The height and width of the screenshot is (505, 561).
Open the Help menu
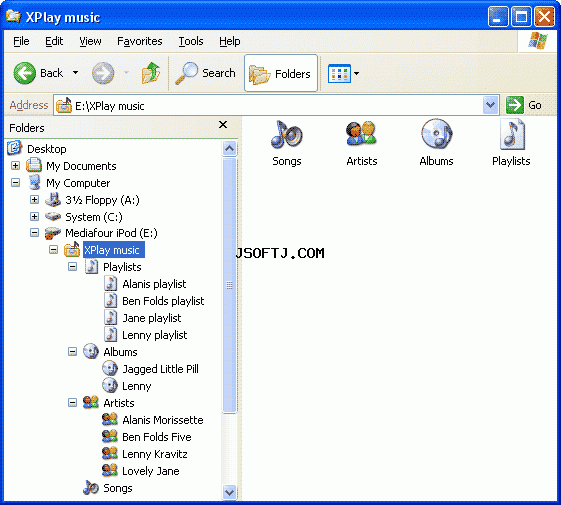point(229,42)
